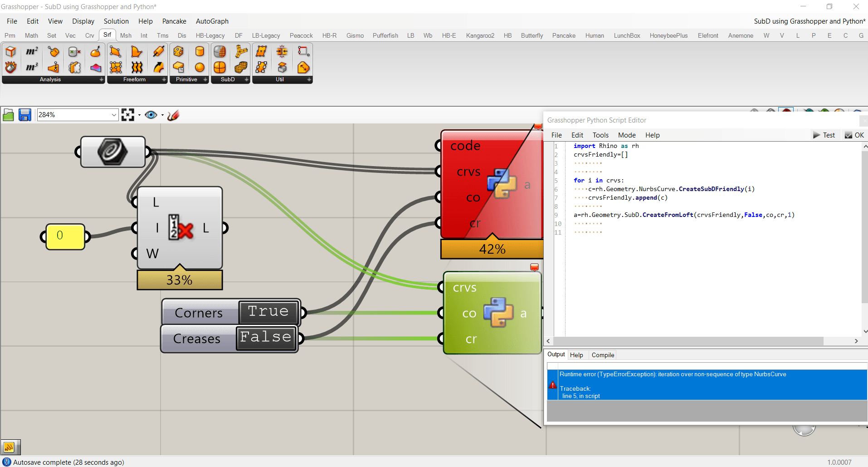Click the yellow panel containing 0

[x=65, y=236]
